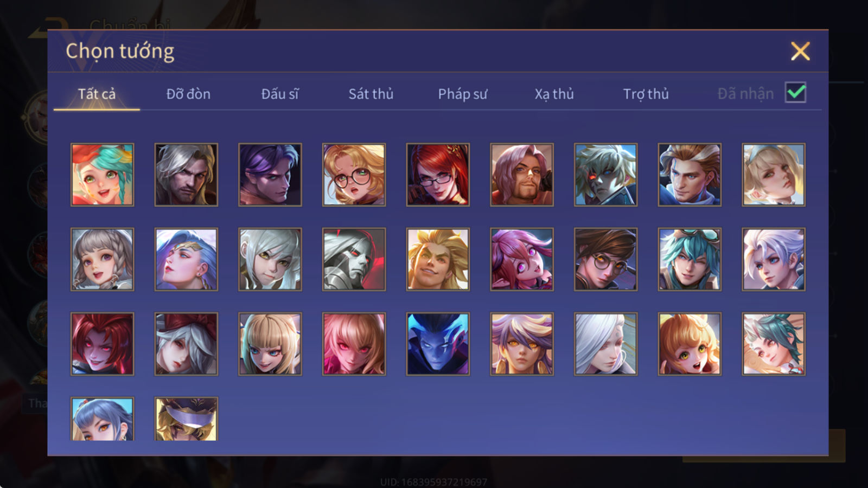Toggle the Đã nhận checkbox

[795, 93]
